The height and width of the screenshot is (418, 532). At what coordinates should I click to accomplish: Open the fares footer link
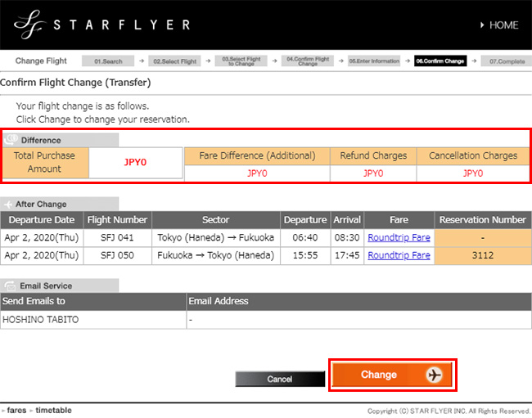16,410
